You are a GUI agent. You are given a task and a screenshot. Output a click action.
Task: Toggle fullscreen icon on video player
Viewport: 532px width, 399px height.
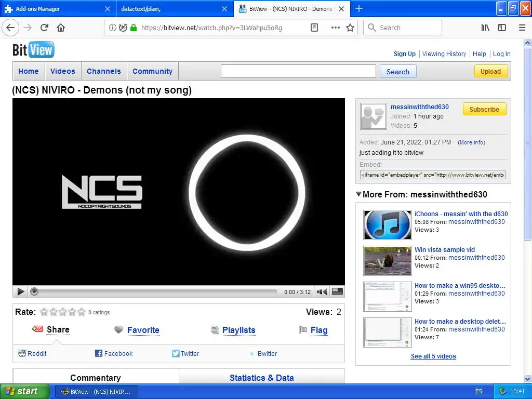(x=337, y=291)
